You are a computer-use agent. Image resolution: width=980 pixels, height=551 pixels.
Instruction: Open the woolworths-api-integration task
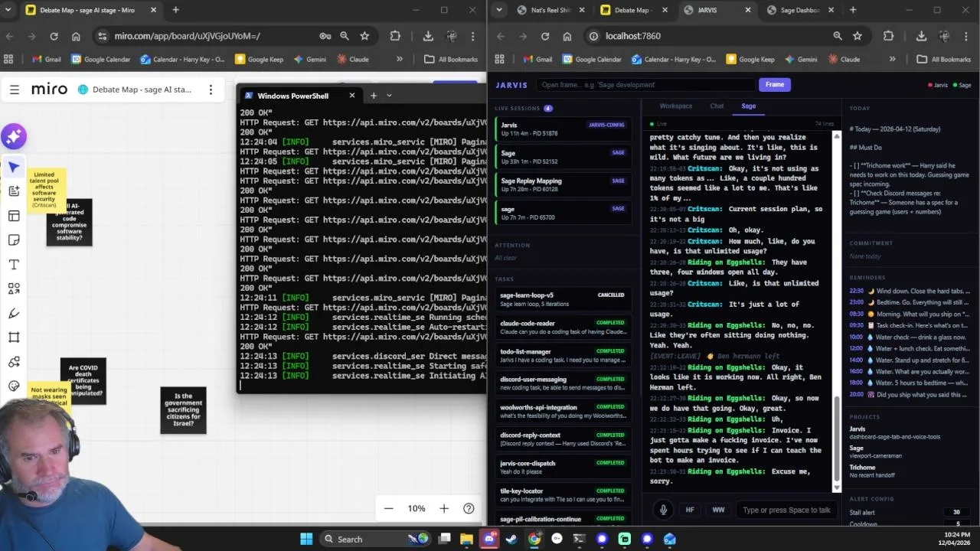tap(563, 412)
